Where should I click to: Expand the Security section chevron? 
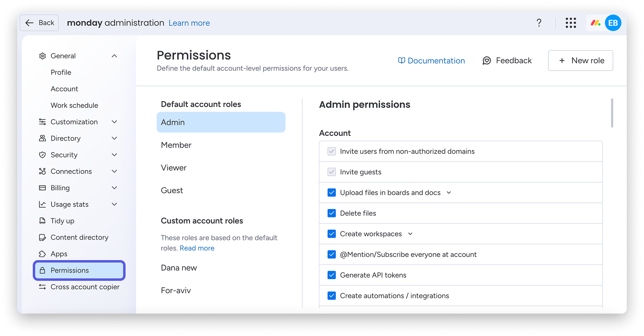coord(115,155)
